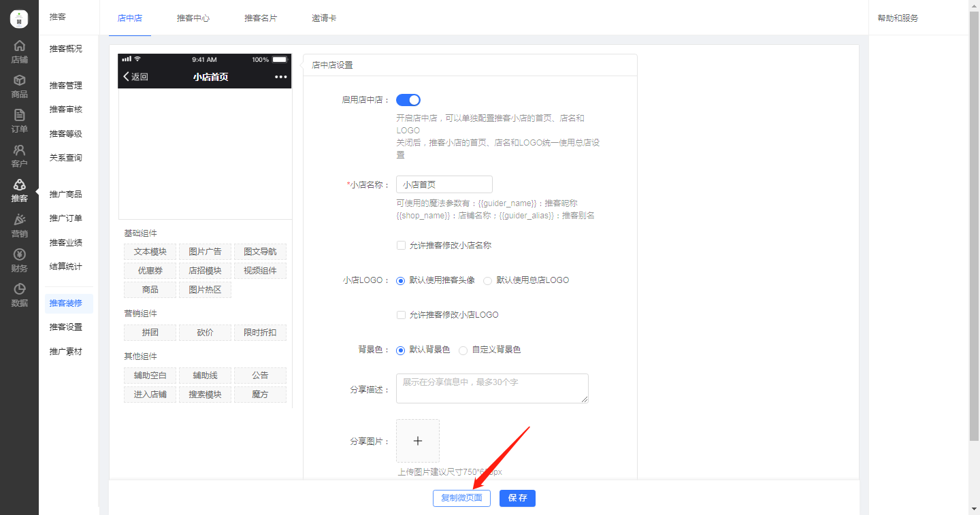
Task: Check 允许推客修改小店LOGO checkbox
Action: pyautogui.click(x=401, y=315)
